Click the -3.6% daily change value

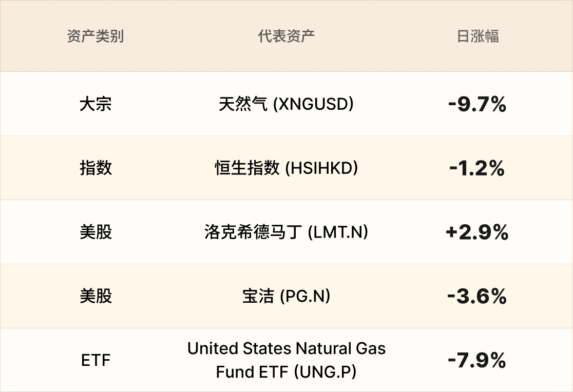477,297
